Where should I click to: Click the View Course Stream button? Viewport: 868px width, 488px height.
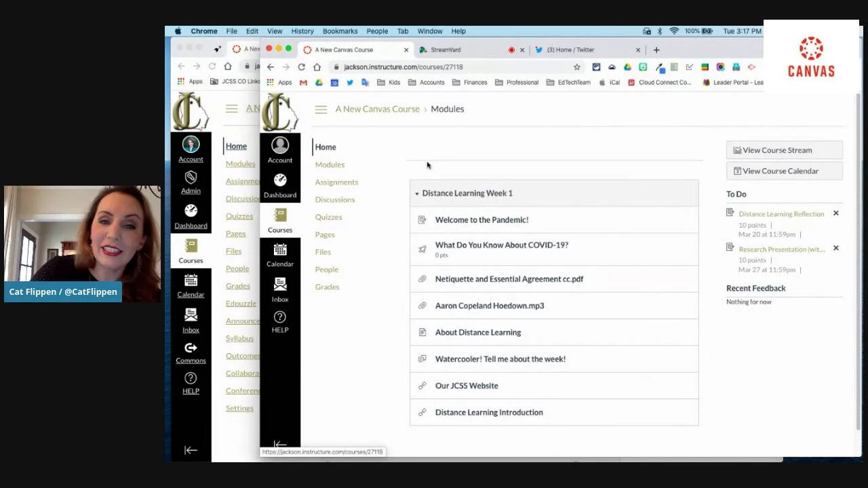785,150
